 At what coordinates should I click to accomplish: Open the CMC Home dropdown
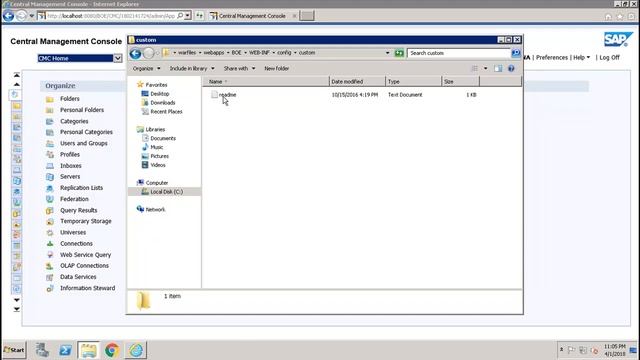click(118, 58)
